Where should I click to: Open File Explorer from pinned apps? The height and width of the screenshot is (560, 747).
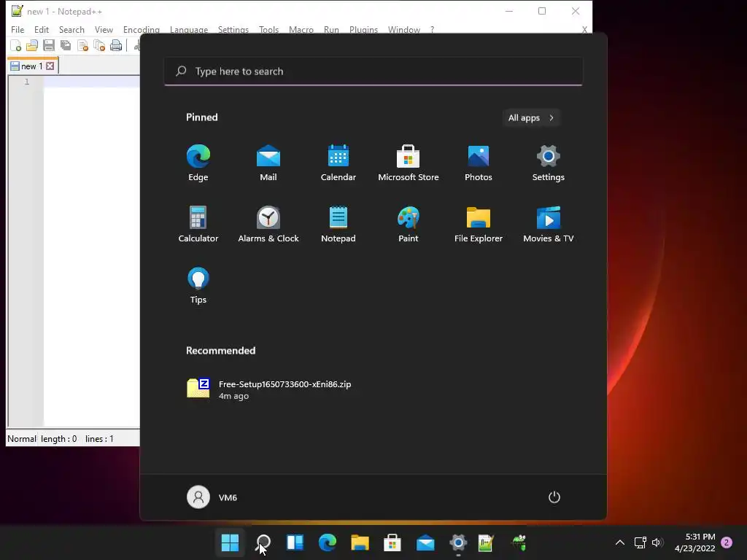click(479, 225)
